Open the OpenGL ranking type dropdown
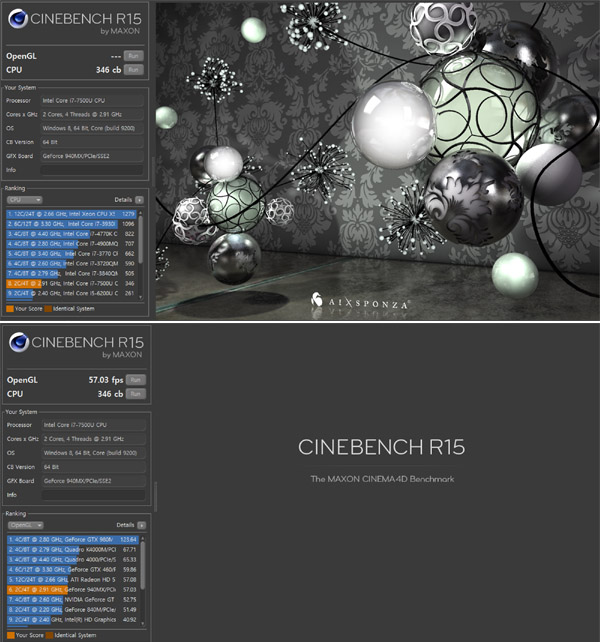This screenshot has width=600, height=642. [x=25, y=525]
